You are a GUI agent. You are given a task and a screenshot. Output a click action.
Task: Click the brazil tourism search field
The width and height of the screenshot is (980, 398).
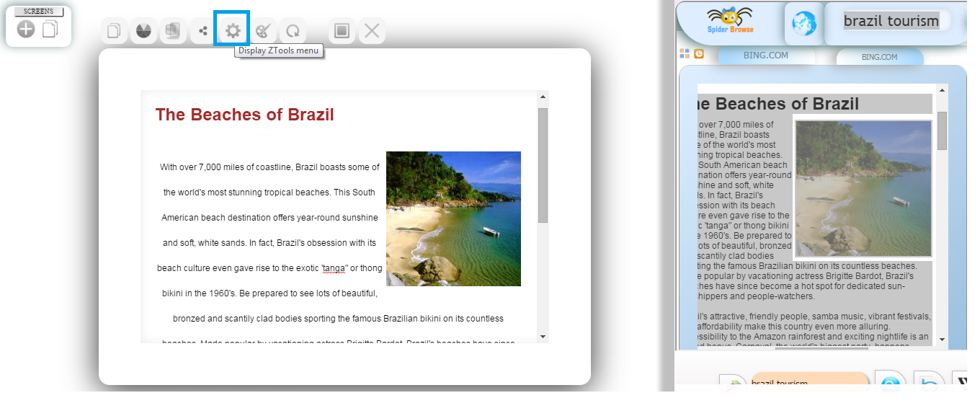pos(891,21)
